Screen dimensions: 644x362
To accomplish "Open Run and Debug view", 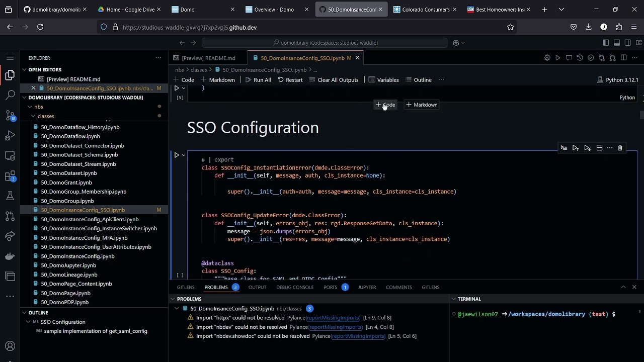I will 10,136.
